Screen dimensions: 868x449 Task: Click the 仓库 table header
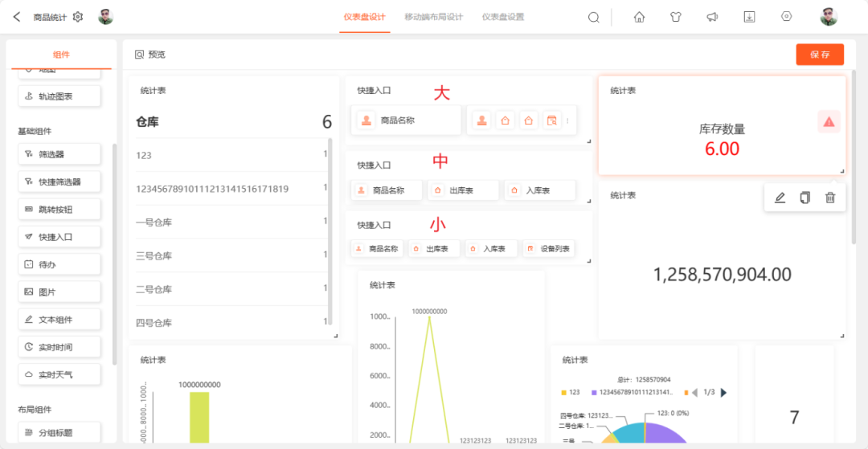click(x=234, y=122)
